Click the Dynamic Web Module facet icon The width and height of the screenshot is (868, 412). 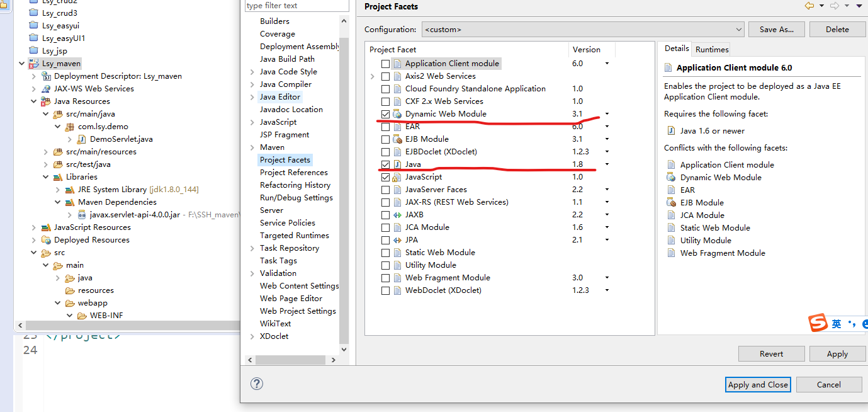point(397,114)
